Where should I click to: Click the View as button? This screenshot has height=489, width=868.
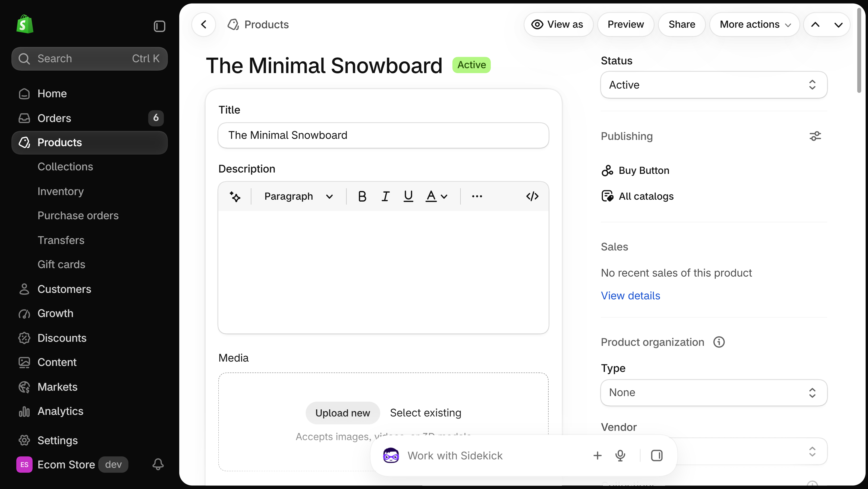558,24
